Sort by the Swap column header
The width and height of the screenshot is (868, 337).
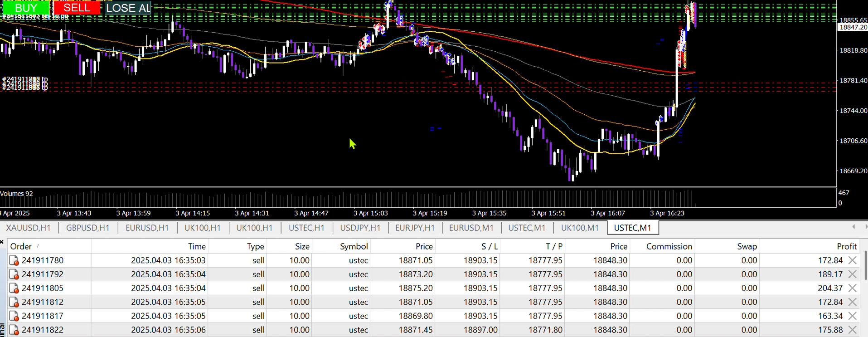tap(727, 246)
